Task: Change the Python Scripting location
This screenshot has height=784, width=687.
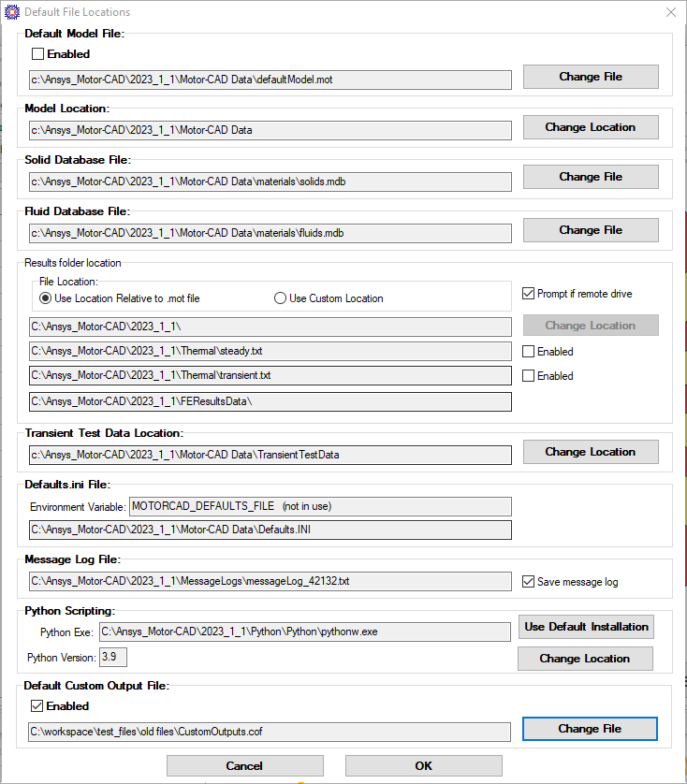Action: (585, 659)
